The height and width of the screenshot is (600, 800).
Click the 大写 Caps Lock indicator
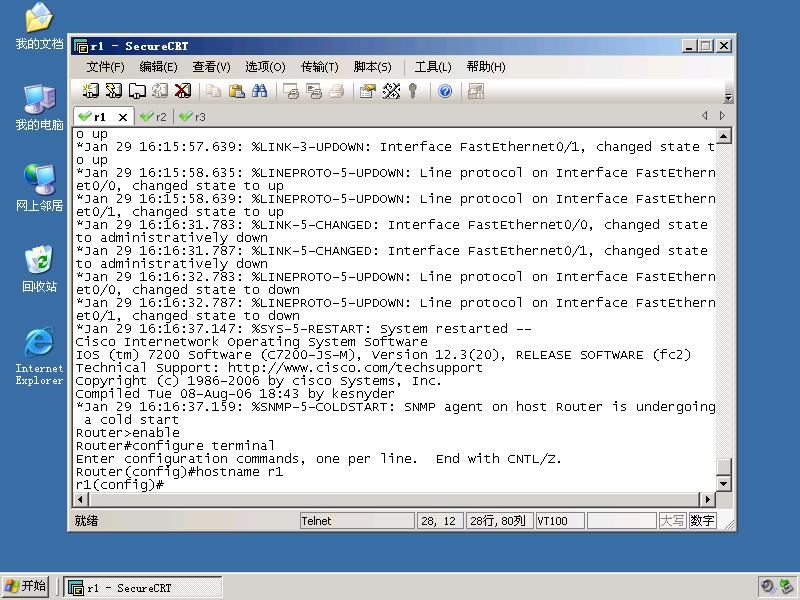[x=672, y=521]
